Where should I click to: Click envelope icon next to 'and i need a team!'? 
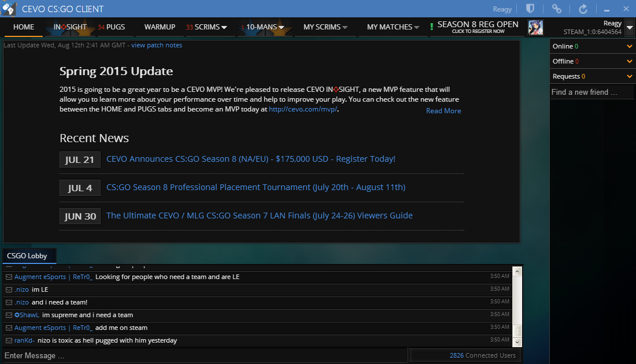click(x=9, y=302)
